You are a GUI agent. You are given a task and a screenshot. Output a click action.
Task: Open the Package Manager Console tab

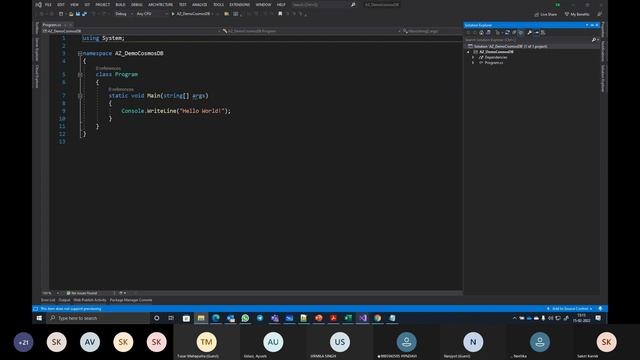point(131,300)
